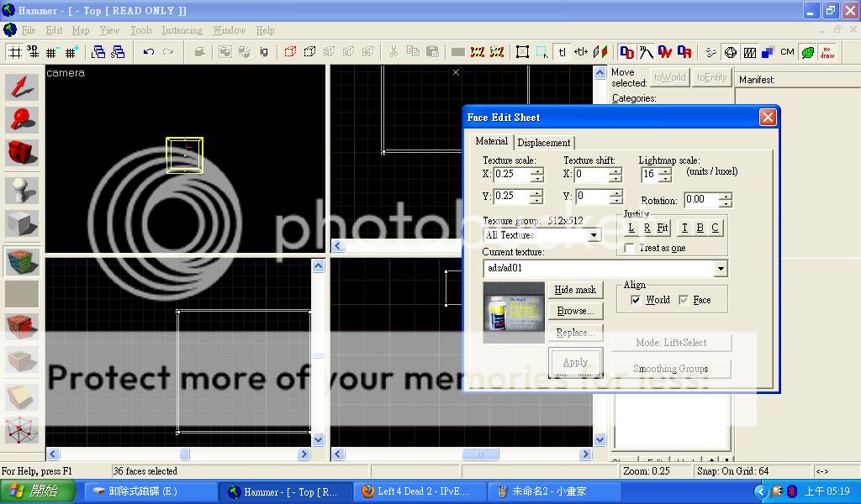Click the Browse... button

pyautogui.click(x=575, y=311)
